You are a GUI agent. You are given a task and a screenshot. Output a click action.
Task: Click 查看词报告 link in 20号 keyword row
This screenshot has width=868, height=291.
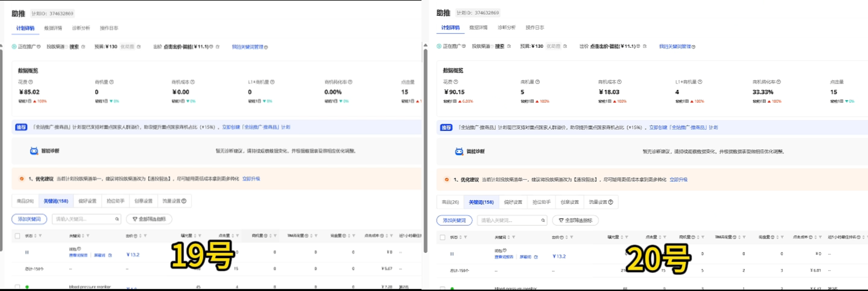504,257
